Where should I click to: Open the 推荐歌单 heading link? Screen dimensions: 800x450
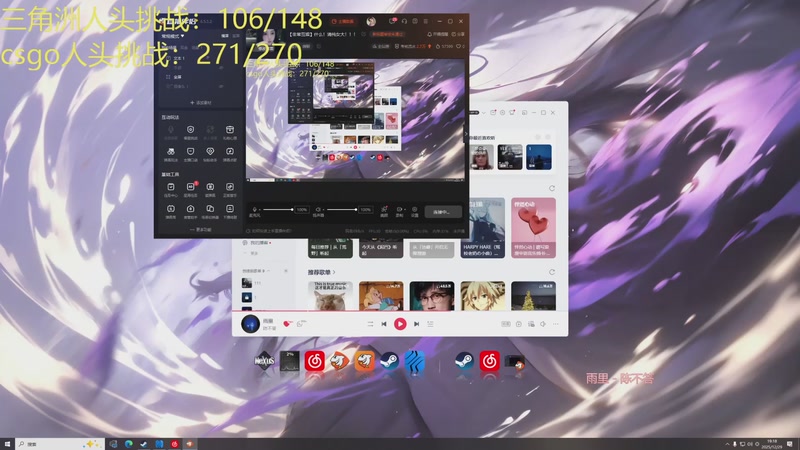[321, 272]
